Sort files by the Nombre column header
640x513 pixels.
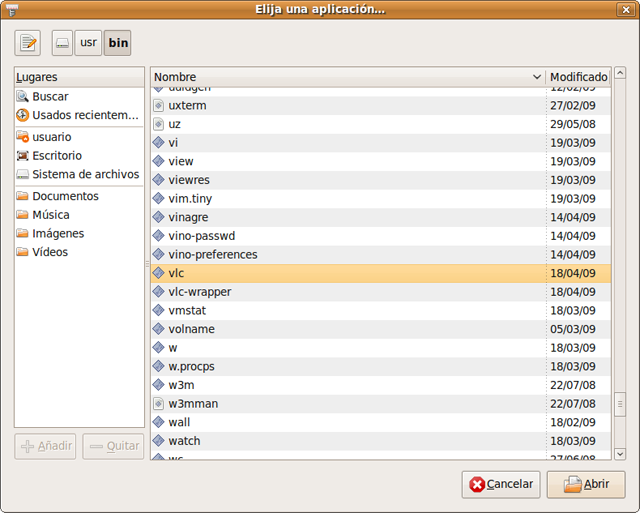[345, 77]
